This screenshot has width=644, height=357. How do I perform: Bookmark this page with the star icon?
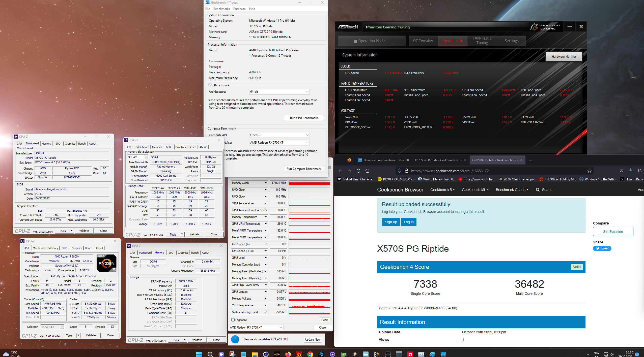589,171
